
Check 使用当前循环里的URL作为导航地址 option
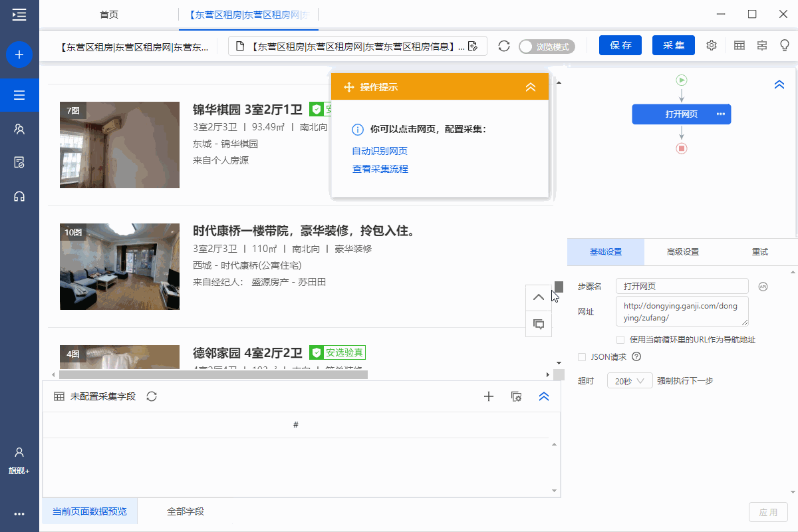[x=620, y=340]
